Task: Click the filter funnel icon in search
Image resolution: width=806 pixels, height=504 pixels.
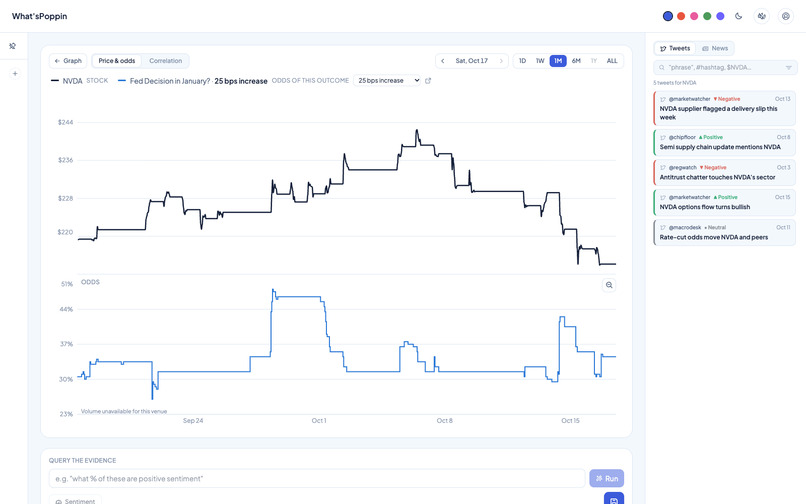Action: click(789, 67)
